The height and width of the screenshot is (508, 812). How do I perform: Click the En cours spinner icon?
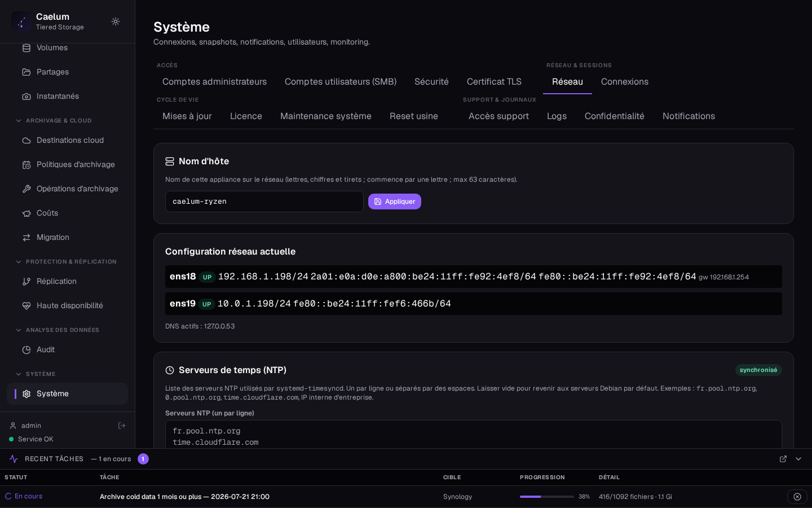click(x=8, y=496)
